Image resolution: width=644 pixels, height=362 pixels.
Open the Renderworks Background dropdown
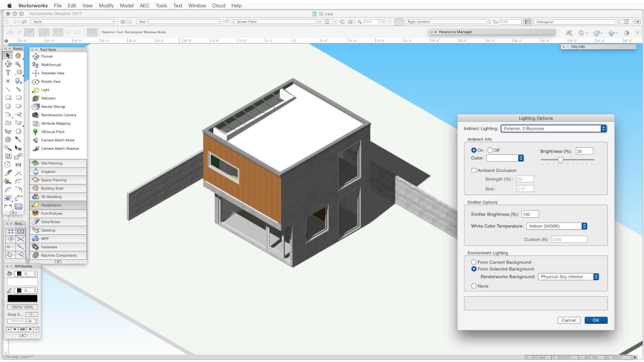click(x=569, y=277)
